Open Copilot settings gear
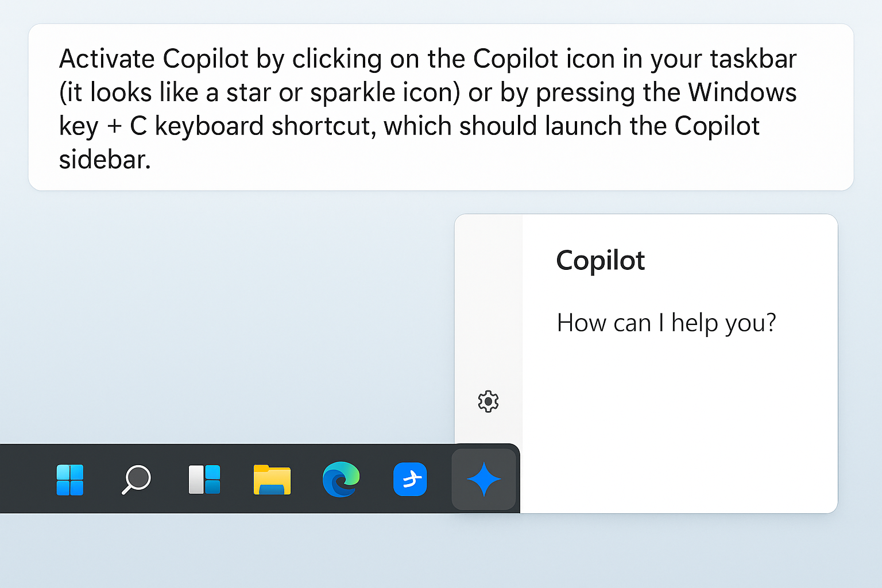 click(488, 401)
